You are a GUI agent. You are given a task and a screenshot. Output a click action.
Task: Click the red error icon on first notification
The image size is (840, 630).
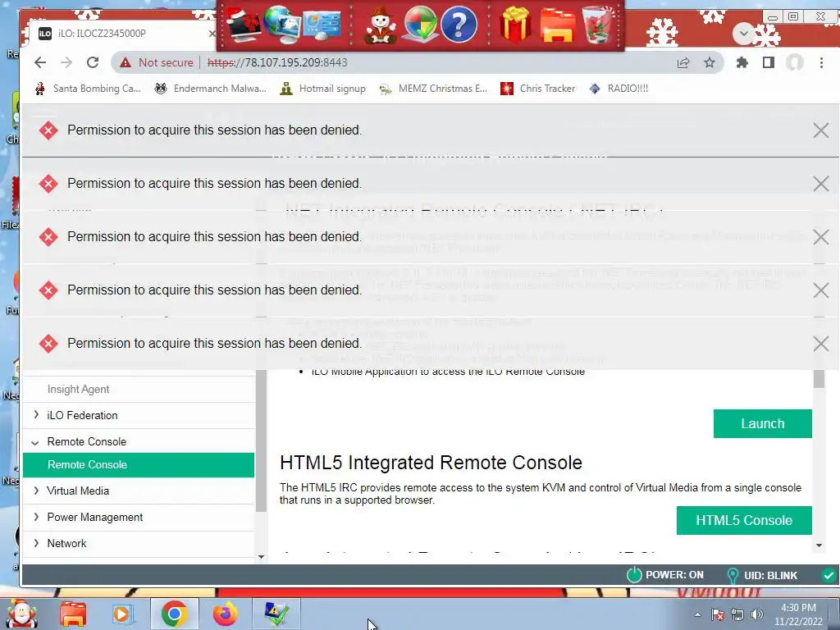point(48,130)
